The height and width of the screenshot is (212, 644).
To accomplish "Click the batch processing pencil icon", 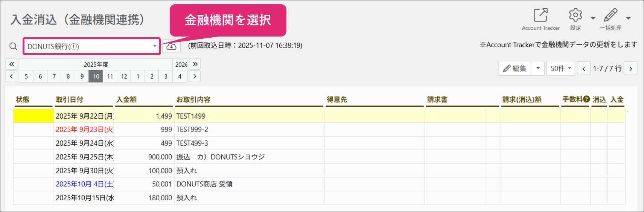I will [x=611, y=15].
